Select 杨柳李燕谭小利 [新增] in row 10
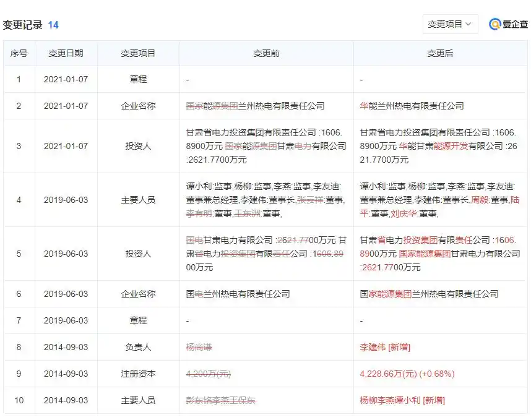531x420 pixels. click(x=402, y=400)
